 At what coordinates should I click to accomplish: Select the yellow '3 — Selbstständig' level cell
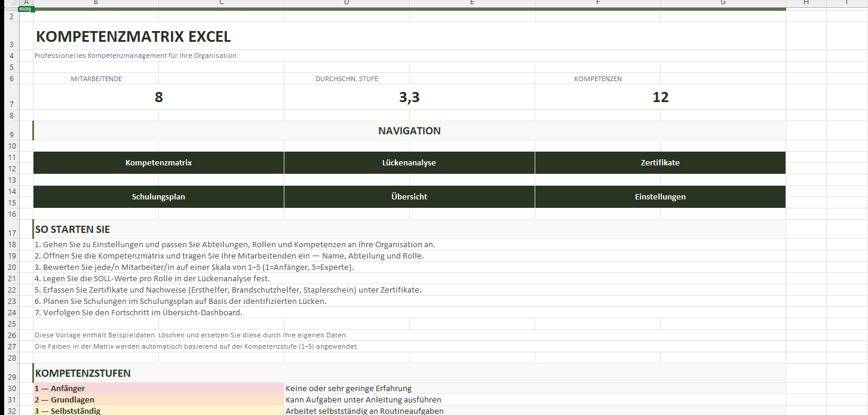(x=158, y=411)
